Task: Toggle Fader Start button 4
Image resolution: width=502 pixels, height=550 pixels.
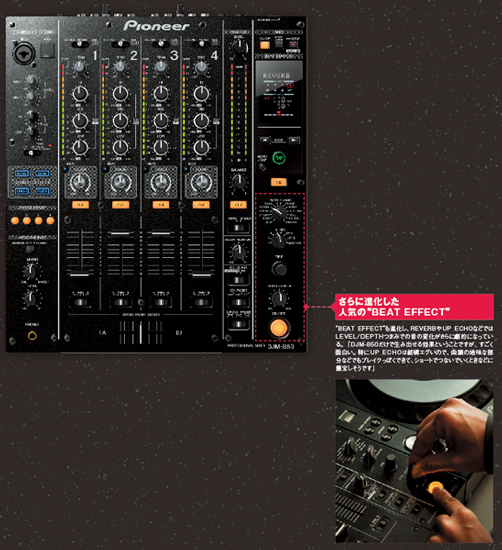Action: (50, 221)
